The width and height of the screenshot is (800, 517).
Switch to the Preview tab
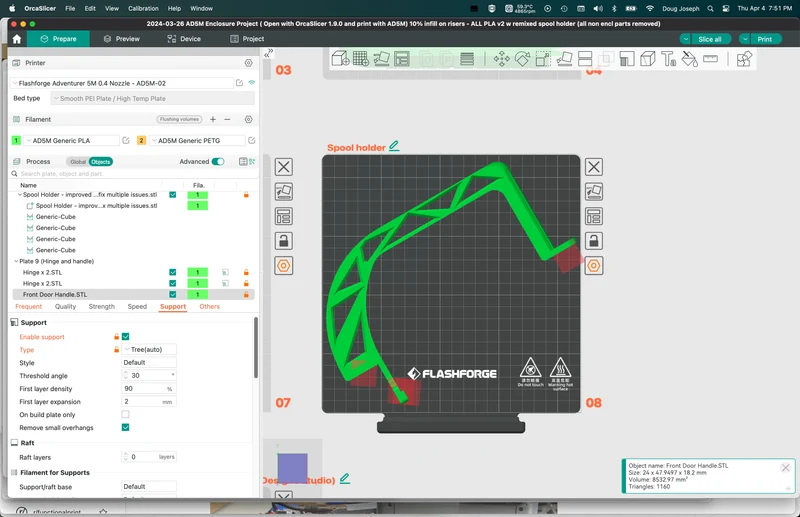point(122,39)
